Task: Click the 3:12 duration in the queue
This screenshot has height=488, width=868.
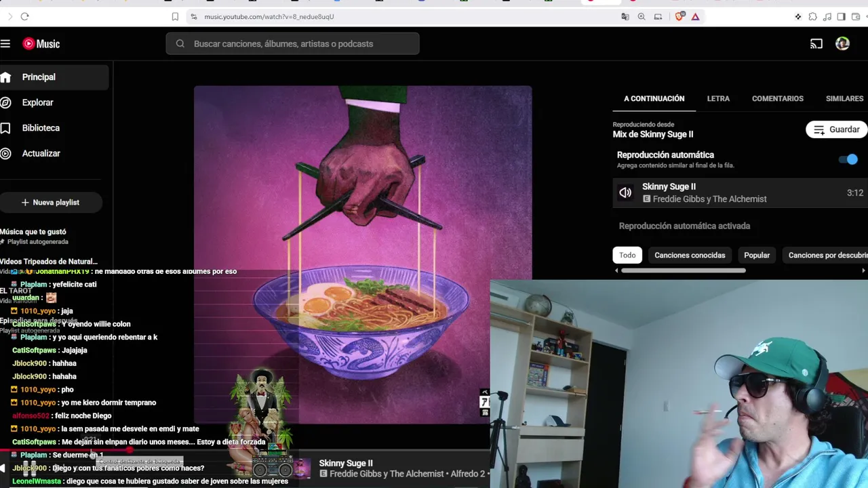Action: 855,193
